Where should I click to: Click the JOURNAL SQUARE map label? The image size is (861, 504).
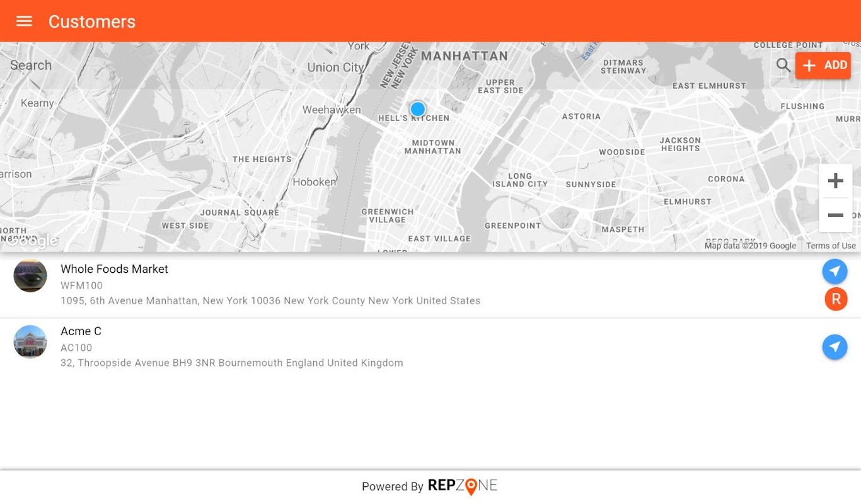240,212
